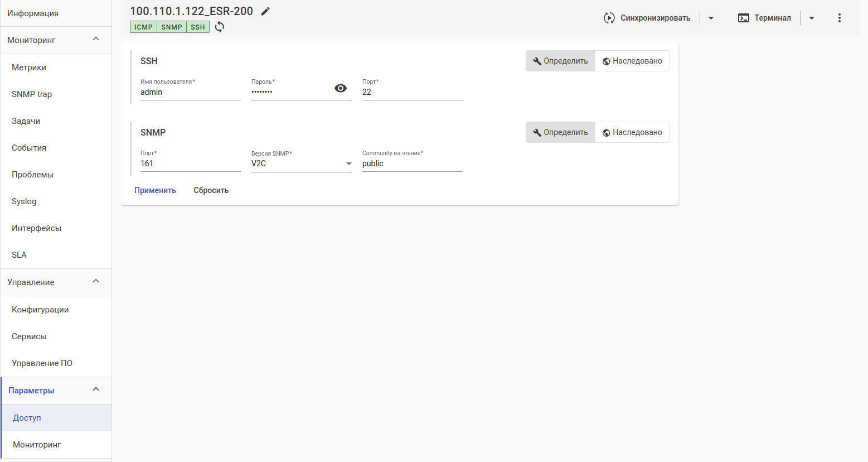868x462 pixels.
Task: Focus the SSH Порт field
Action: [413, 92]
